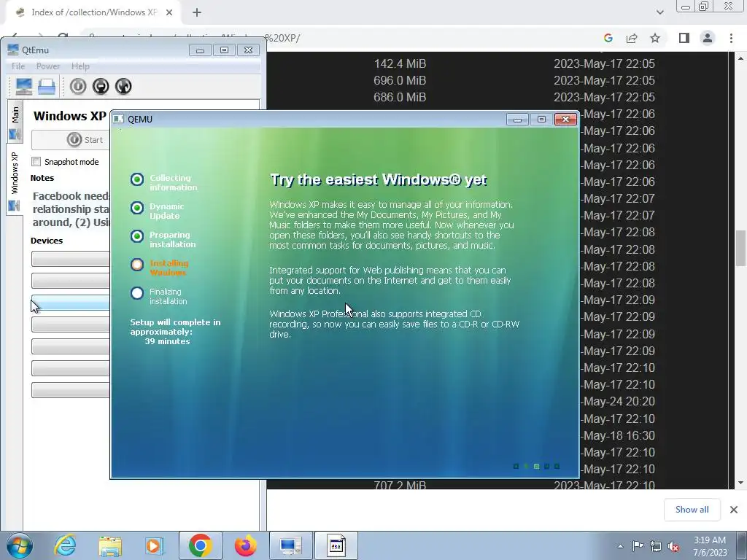Open the Windows Start orb
The width and height of the screenshot is (747, 560).
coord(20,545)
